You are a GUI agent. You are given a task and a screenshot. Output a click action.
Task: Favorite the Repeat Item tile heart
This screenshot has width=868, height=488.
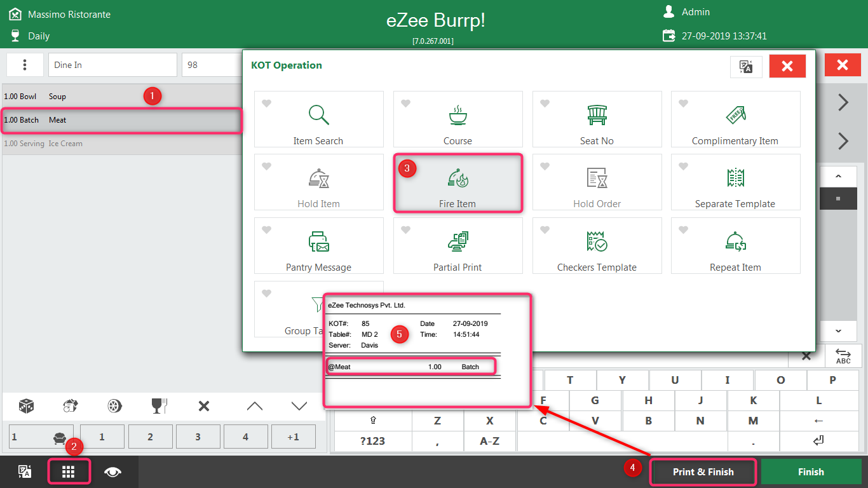[684, 230]
